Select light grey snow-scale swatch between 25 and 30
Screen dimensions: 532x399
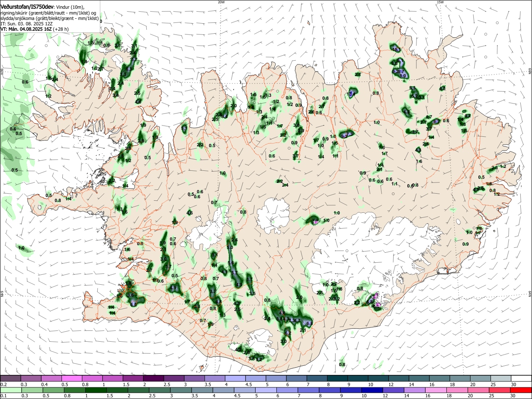(501, 378)
